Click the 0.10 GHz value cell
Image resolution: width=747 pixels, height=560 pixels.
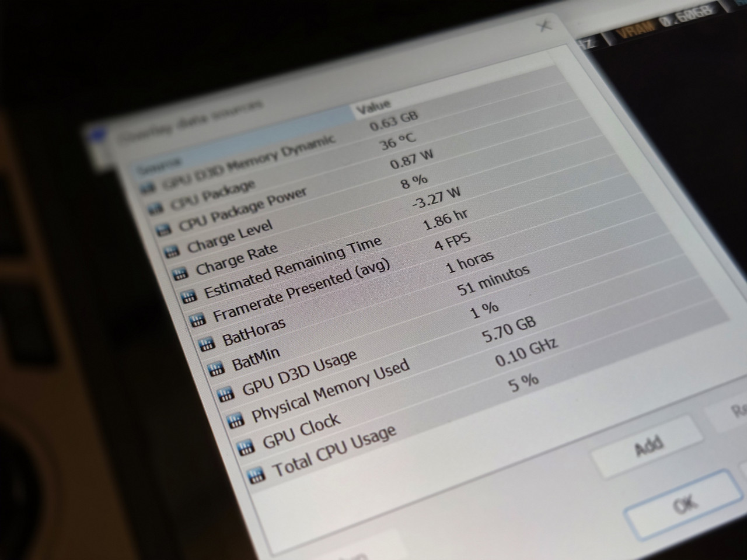click(x=526, y=352)
